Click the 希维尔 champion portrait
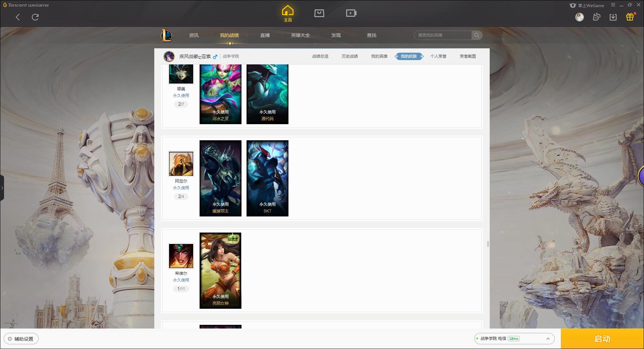 pos(181,256)
